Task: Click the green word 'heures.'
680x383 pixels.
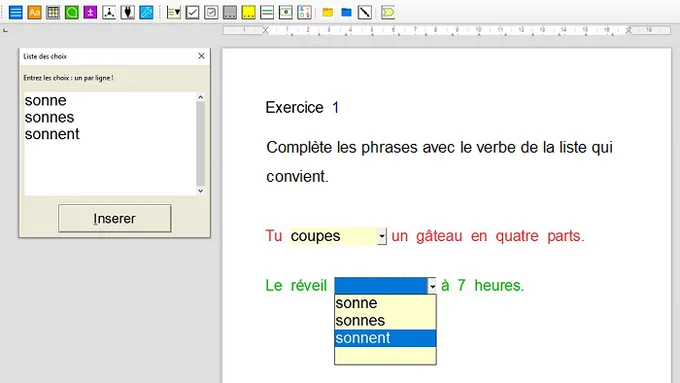Action: pyautogui.click(x=499, y=285)
